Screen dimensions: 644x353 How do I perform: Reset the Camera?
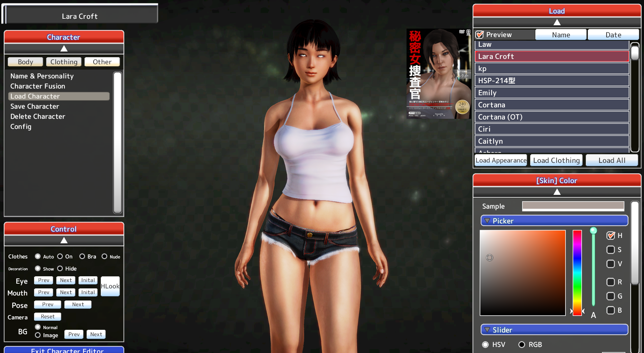(x=48, y=317)
